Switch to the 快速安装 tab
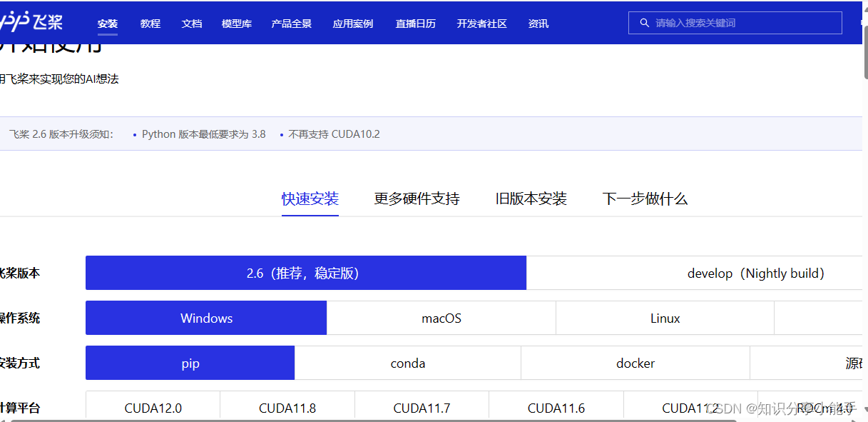The height and width of the screenshot is (422, 868). tap(310, 199)
